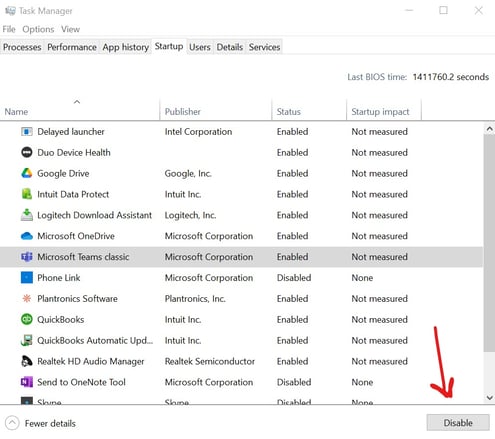Collapse view with Fewer details chevron
495x439 pixels.
click(12, 423)
